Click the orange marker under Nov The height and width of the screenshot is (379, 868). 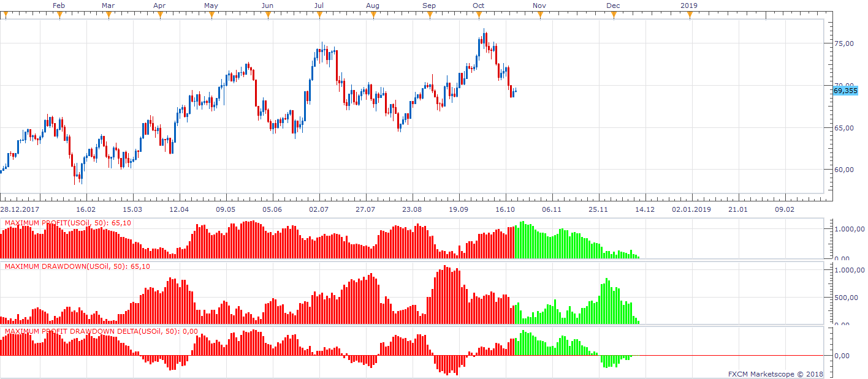[x=540, y=15]
